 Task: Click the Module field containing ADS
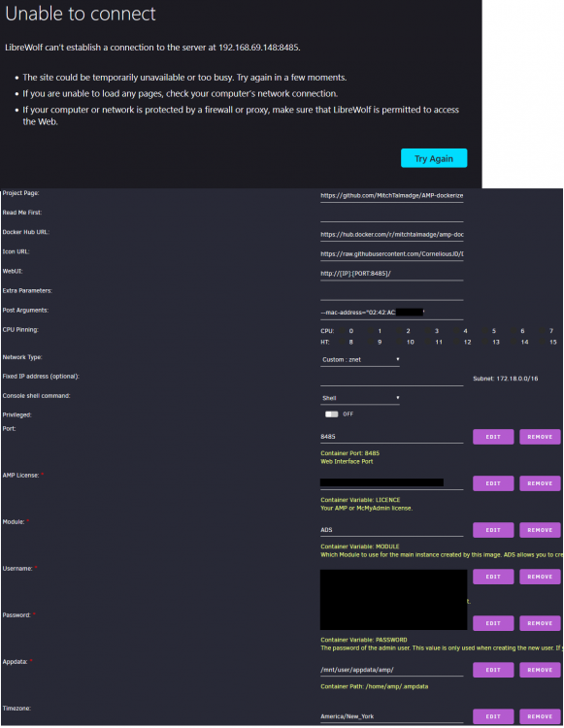click(391, 530)
